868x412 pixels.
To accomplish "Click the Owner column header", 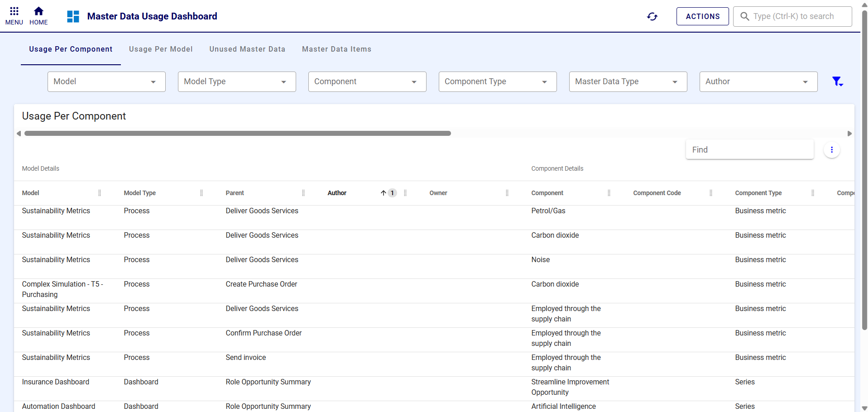I will (438, 193).
